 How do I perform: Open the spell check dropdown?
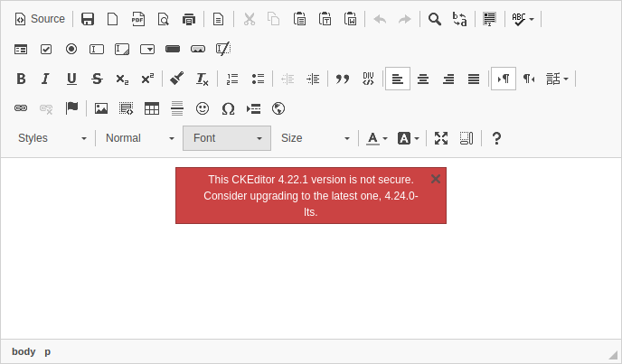[523, 19]
